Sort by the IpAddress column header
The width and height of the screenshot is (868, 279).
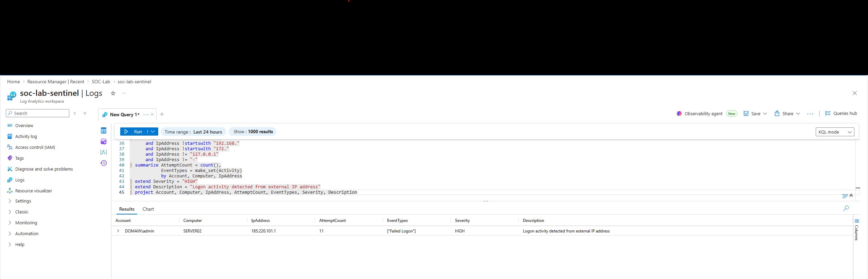(x=260, y=221)
